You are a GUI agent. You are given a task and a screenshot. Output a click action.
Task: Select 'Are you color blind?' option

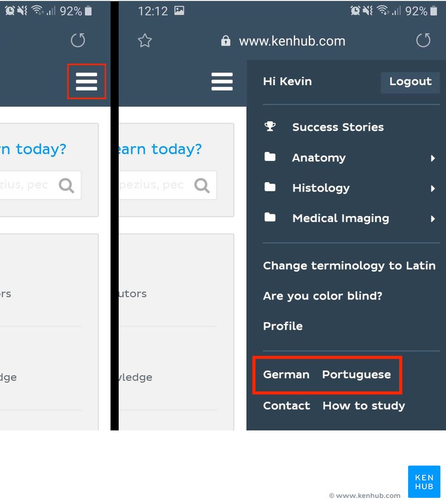(x=322, y=296)
